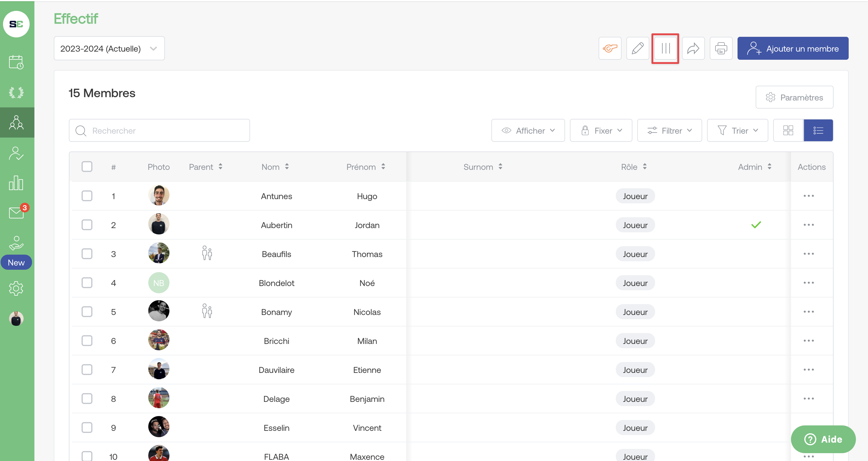Screen dimensions: 868x461
Task: Click the orange whistle toolbar icon
Action: coord(610,49)
